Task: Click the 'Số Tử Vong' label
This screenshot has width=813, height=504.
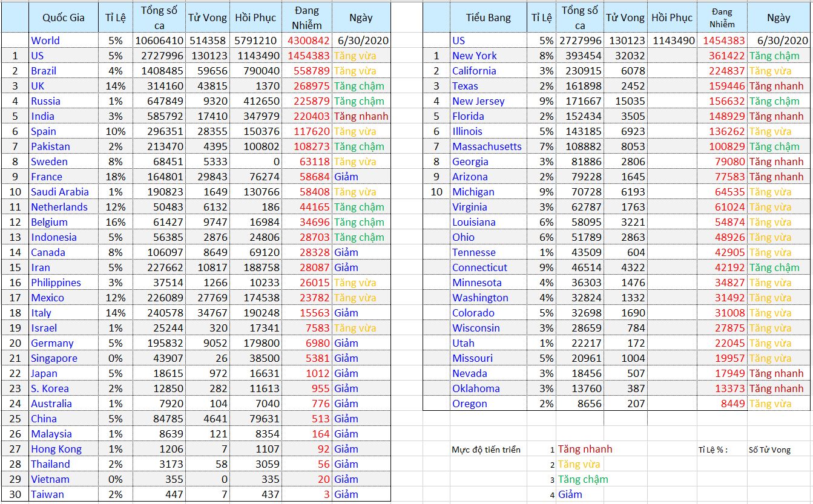Action: click(x=769, y=450)
